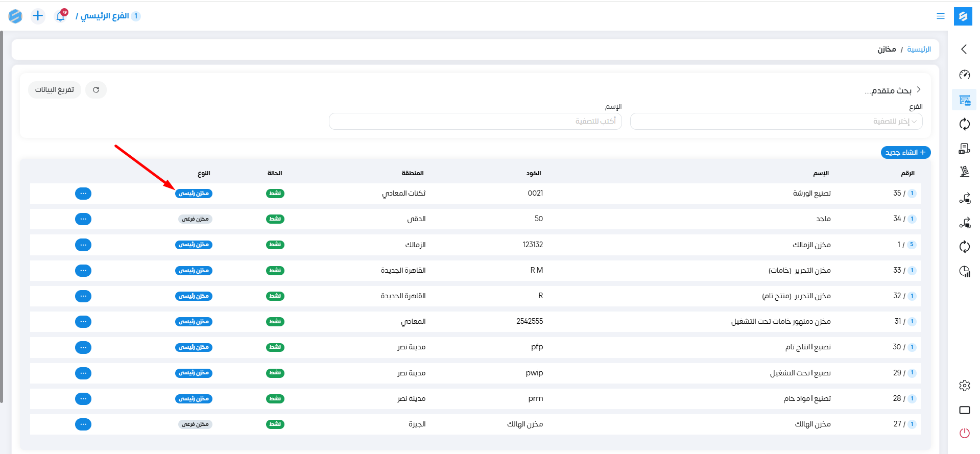Open the reports chart icon in sidebar

964,271
